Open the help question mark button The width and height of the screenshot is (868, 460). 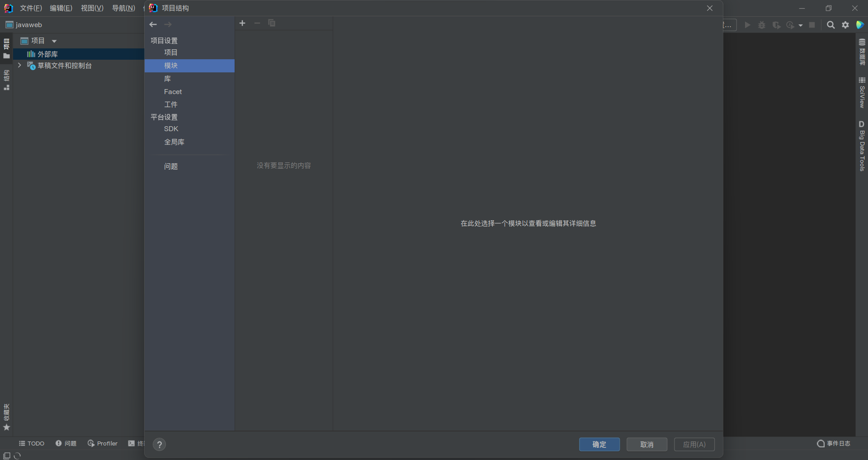(x=159, y=445)
